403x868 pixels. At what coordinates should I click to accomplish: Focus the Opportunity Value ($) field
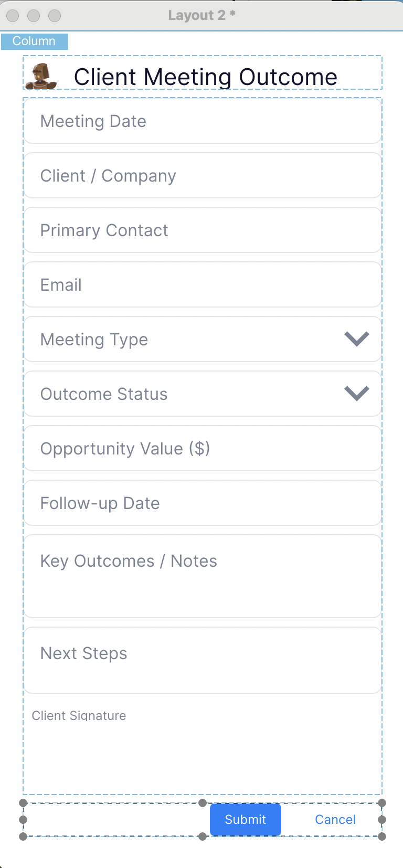click(202, 449)
